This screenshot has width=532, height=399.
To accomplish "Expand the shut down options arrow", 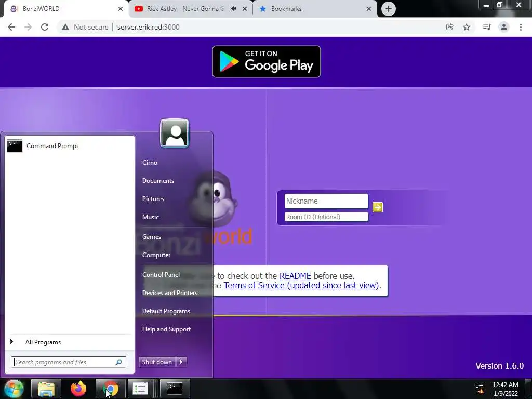I will pyautogui.click(x=181, y=362).
